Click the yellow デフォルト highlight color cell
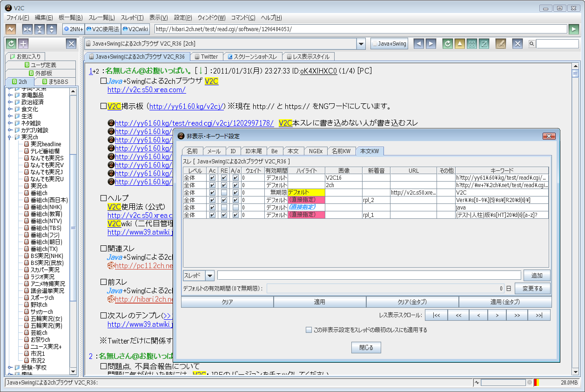 click(x=306, y=192)
